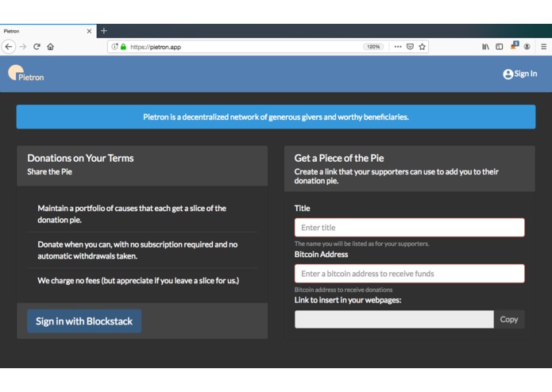552x392 pixels.
Task: Click the Copy button
Action: (509, 319)
